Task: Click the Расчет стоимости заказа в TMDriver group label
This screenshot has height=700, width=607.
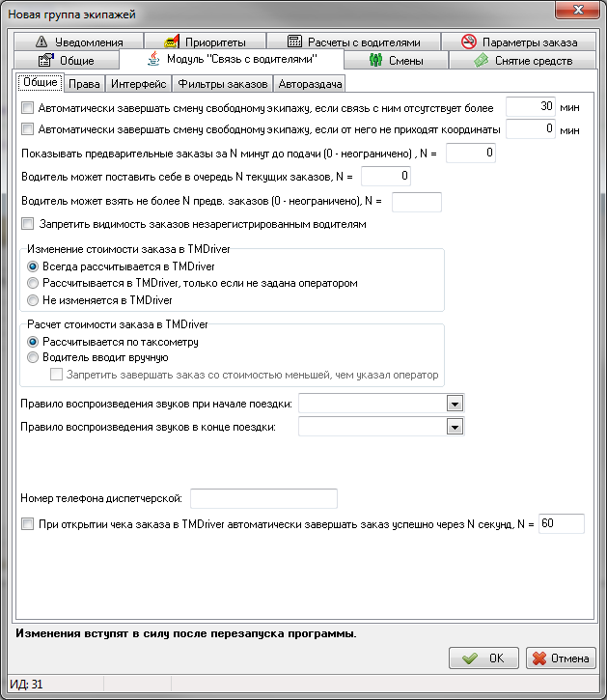Action: (118, 324)
